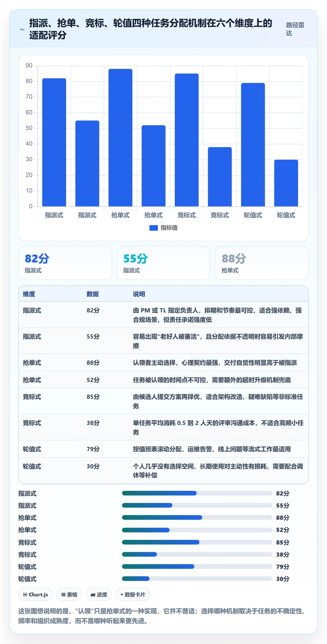Click the progress bar labeled 30分

click(x=197, y=579)
